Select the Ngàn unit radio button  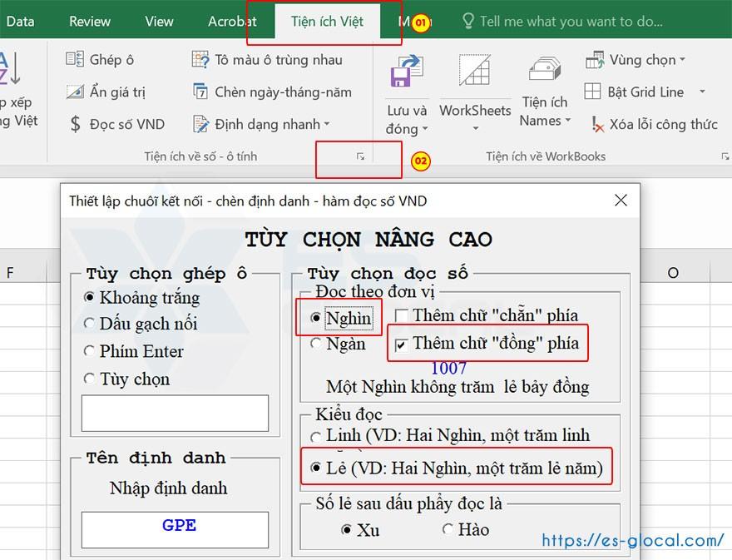[315, 344]
